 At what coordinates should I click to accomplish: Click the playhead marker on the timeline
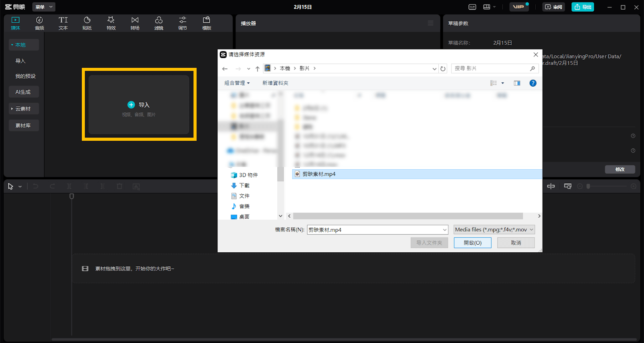click(x=72, y=196)
